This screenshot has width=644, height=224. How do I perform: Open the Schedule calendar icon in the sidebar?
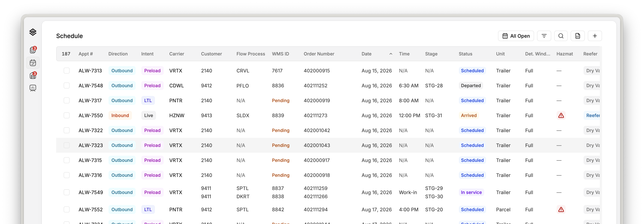tap(33, 63)
